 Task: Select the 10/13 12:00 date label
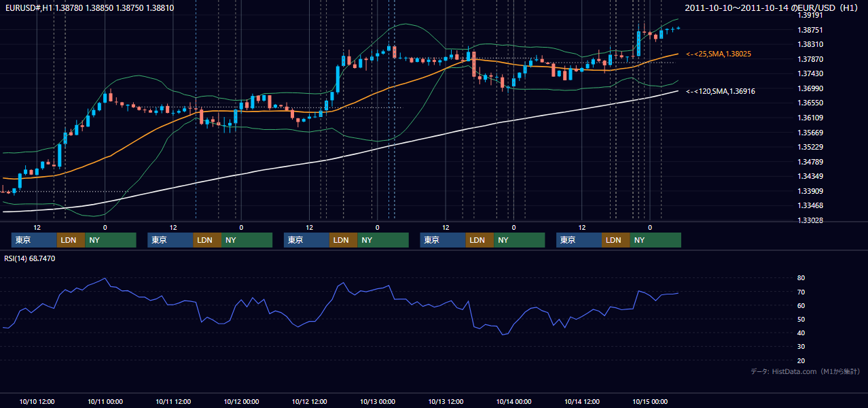pos(446,401)
